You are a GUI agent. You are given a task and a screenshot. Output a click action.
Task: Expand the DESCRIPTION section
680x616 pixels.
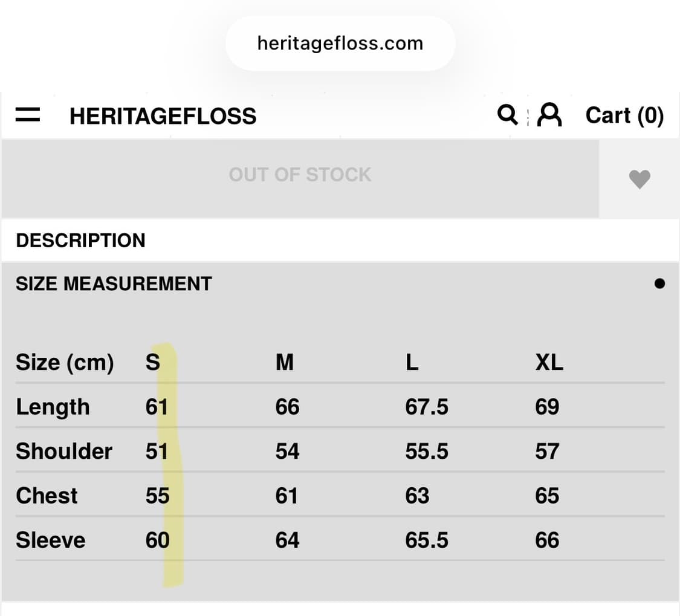[x=81, y=241]
